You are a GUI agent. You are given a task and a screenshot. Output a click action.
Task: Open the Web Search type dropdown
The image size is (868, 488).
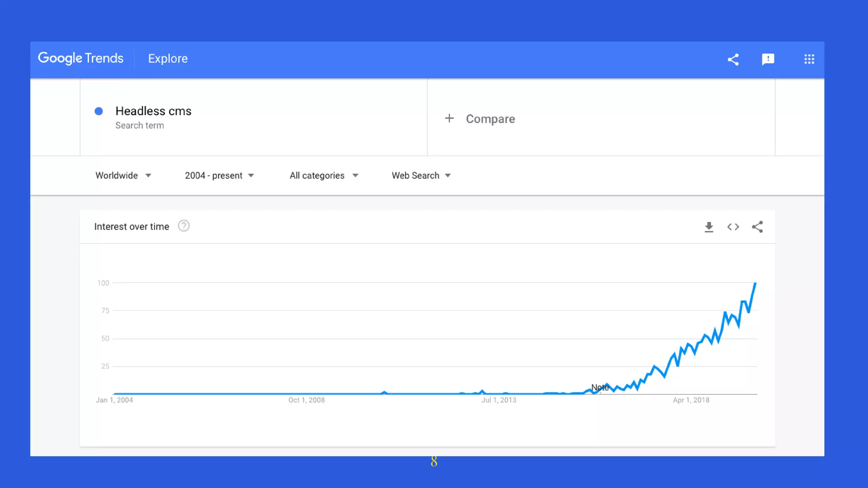421,175
